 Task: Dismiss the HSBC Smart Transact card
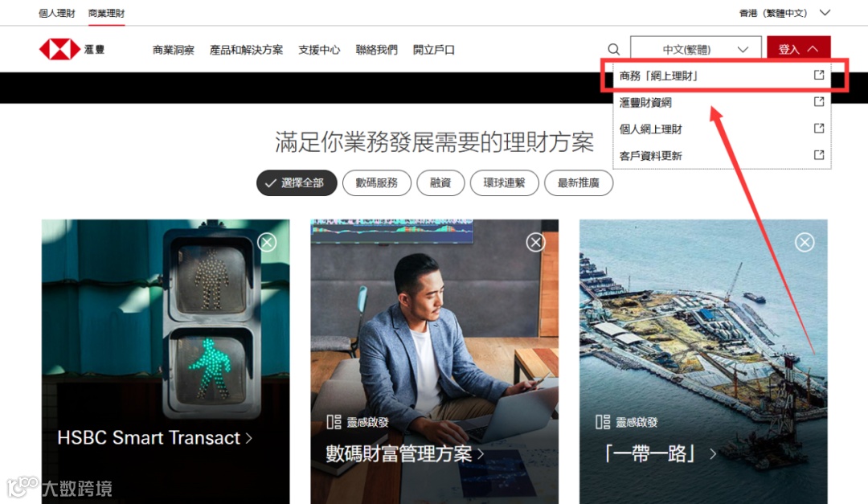(267, 242)
